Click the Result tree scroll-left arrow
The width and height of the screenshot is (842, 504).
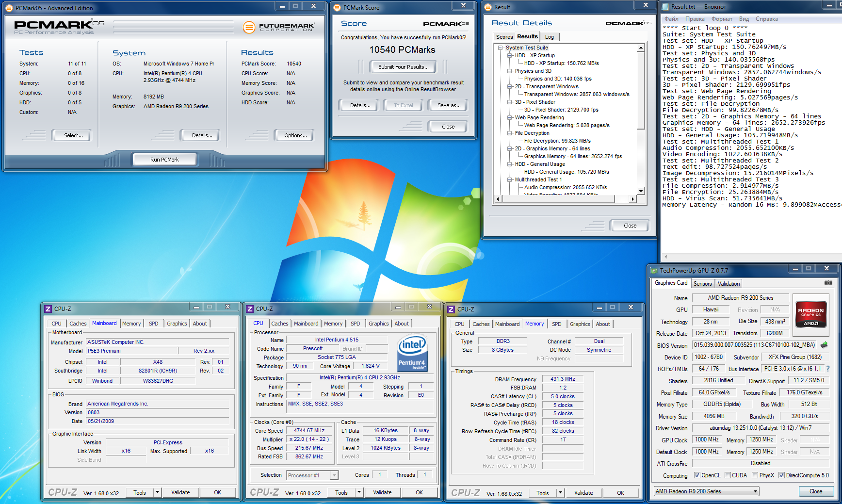point(497,199)
